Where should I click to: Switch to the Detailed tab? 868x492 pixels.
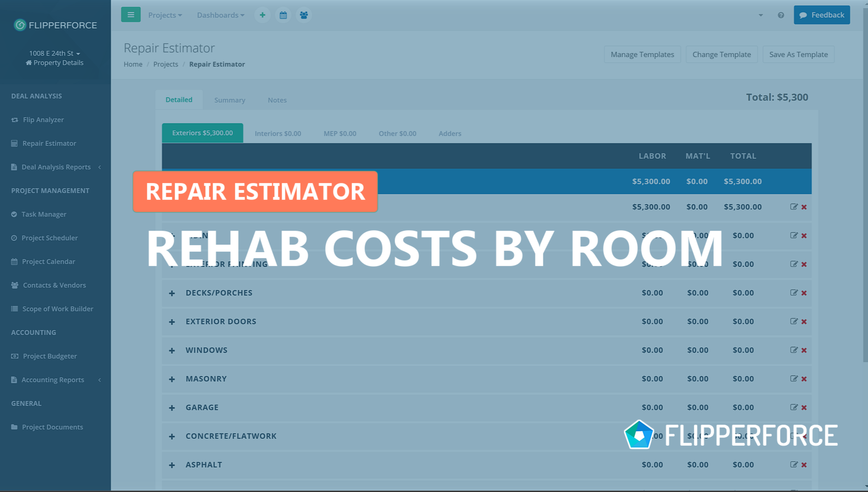179,100
